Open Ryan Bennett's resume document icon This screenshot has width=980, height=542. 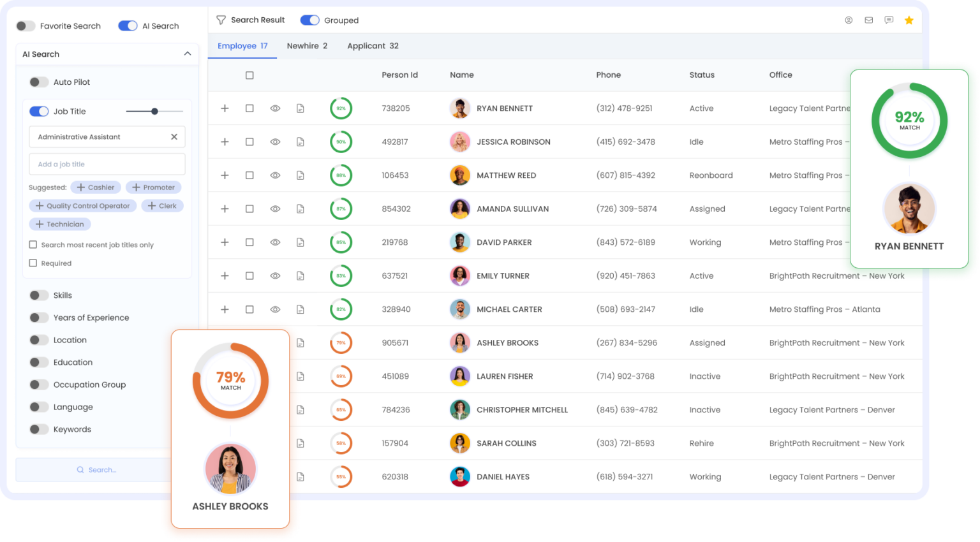pyautogui.click(x=301, y=108)
